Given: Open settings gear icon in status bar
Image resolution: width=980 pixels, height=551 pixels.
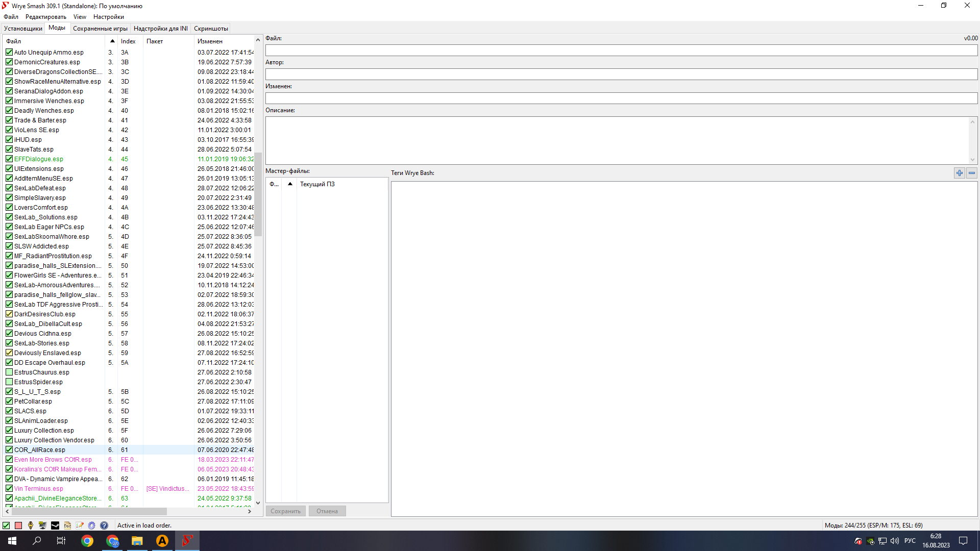Looking at the screenshot, I should [x=92, y=525].
